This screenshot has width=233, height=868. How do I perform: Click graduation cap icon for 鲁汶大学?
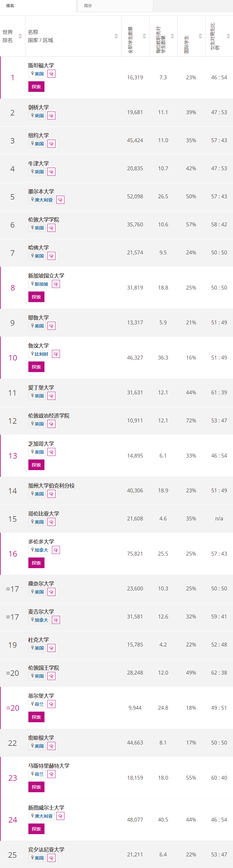click(56, 354)
